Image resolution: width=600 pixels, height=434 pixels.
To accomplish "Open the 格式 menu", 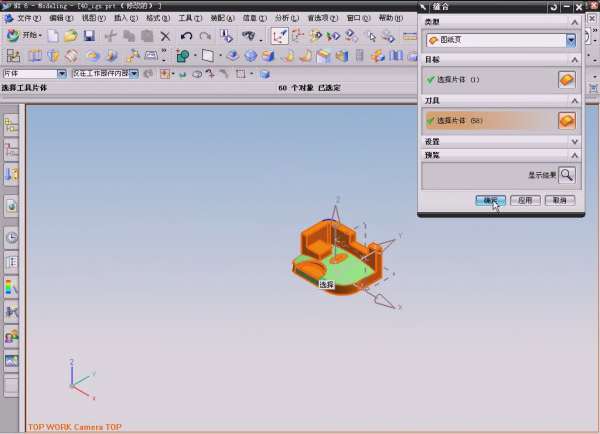I will click(x=158, y=18).
